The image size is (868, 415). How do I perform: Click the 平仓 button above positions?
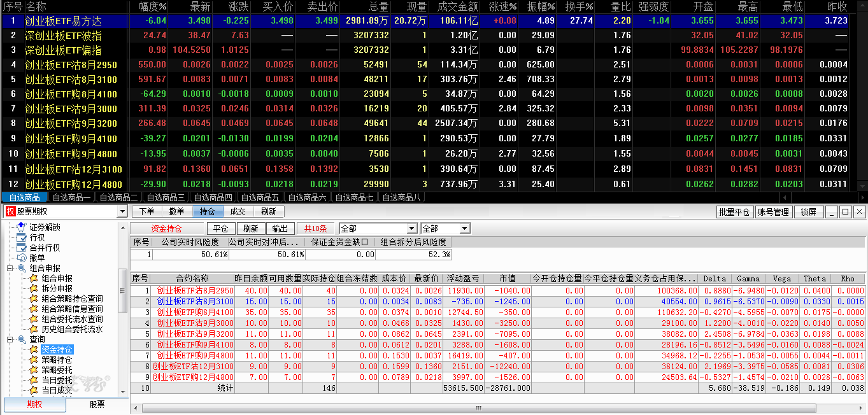pyautogui.click(x=221, y=229)
